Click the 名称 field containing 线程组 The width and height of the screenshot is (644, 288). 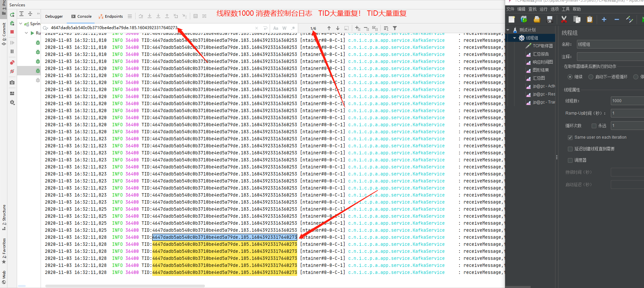610,44
